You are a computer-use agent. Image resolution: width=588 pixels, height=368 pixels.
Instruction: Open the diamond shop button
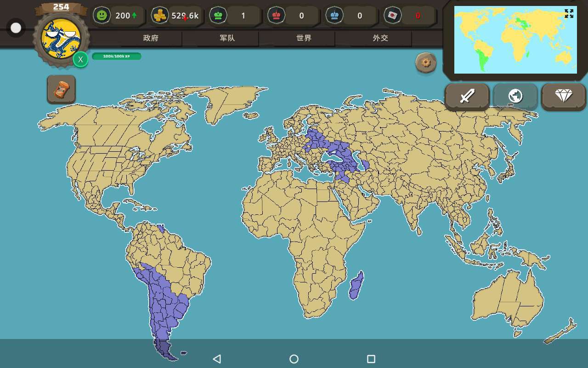pyautogui.click(x=564, y=96)
